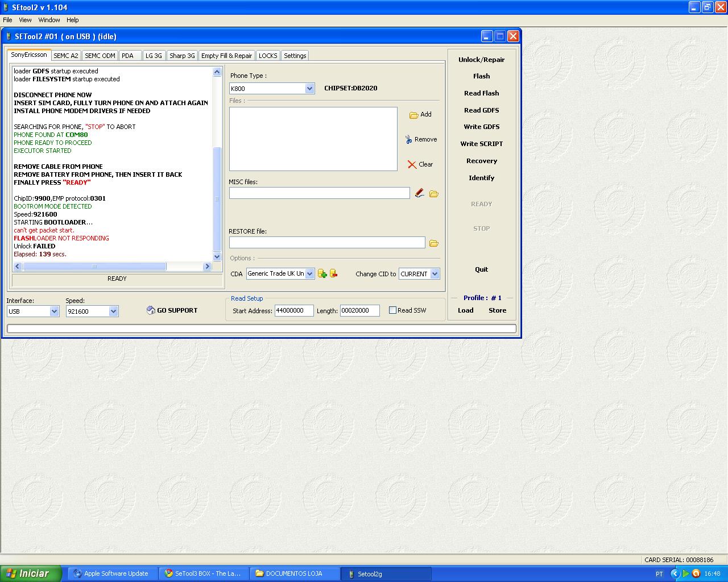Click the red X Clear icon
The width and height of the screenshot is (728, 582).
[412, 164]
